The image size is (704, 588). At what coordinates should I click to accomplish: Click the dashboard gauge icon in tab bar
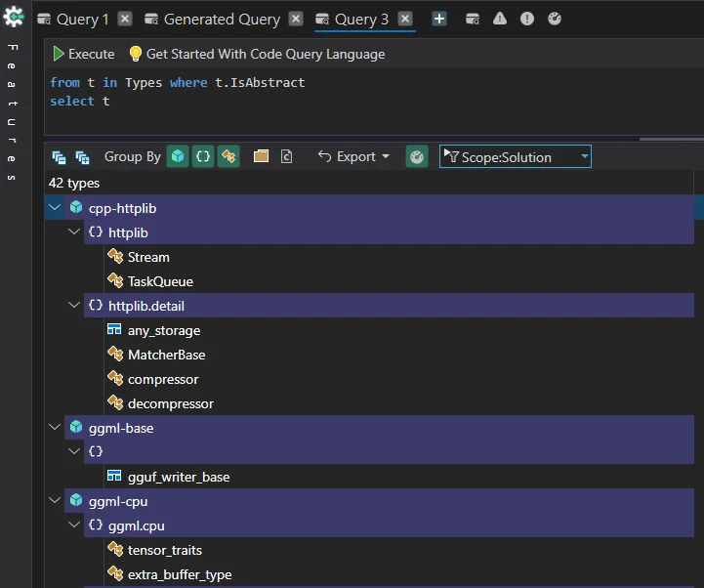pos(555,19)
